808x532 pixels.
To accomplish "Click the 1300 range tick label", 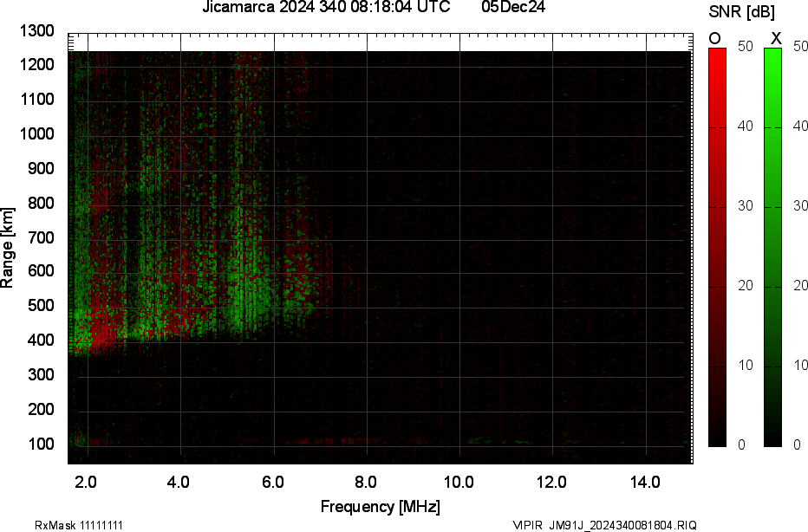I will click(36, 31).
